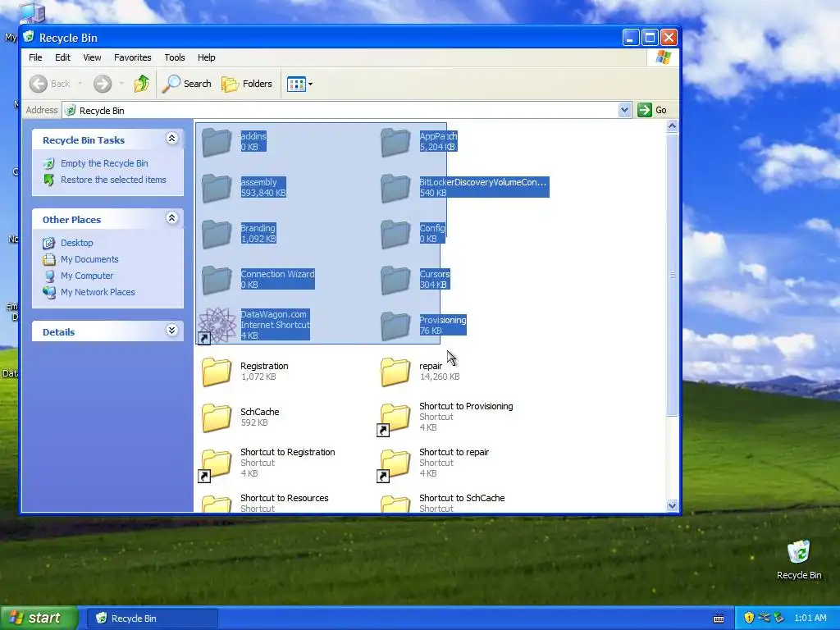Select the Config folder icon
The height and width of the screenshot is (630, 840).
[395, 234]
